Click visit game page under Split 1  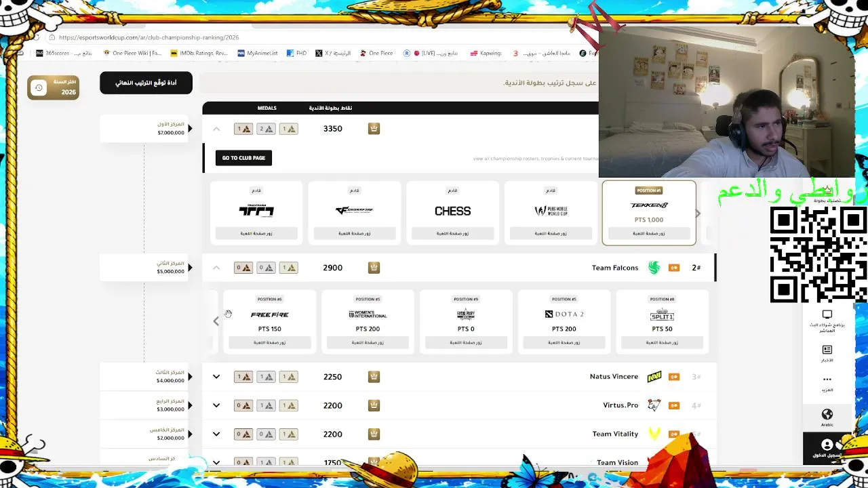coord(662,343)
